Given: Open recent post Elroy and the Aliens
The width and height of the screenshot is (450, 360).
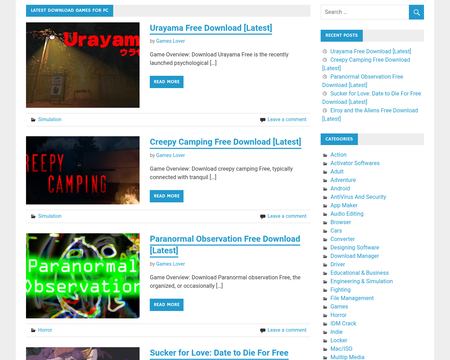Looking at the screenshot, I should (374, 110).
